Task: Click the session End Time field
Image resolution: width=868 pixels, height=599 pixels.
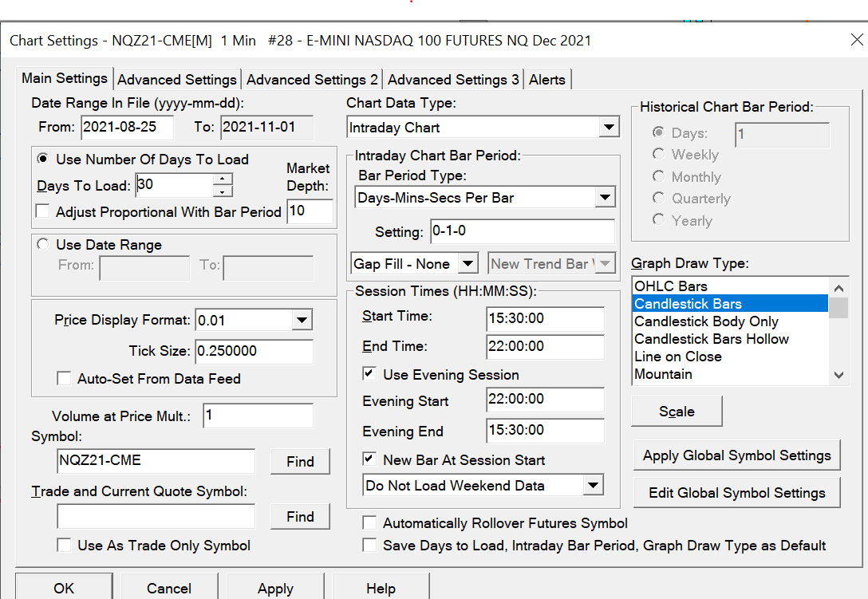Action: pos(545,346)
